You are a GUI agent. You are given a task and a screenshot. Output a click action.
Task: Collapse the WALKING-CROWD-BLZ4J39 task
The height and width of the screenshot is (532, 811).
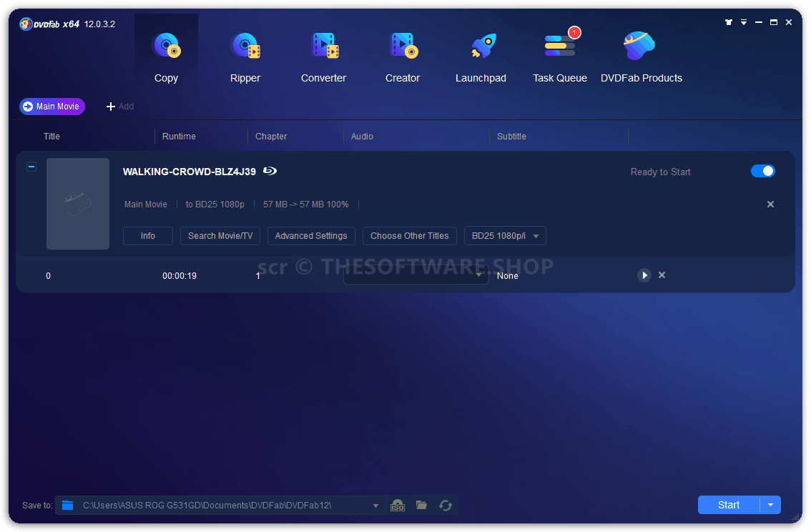[31, 167]
